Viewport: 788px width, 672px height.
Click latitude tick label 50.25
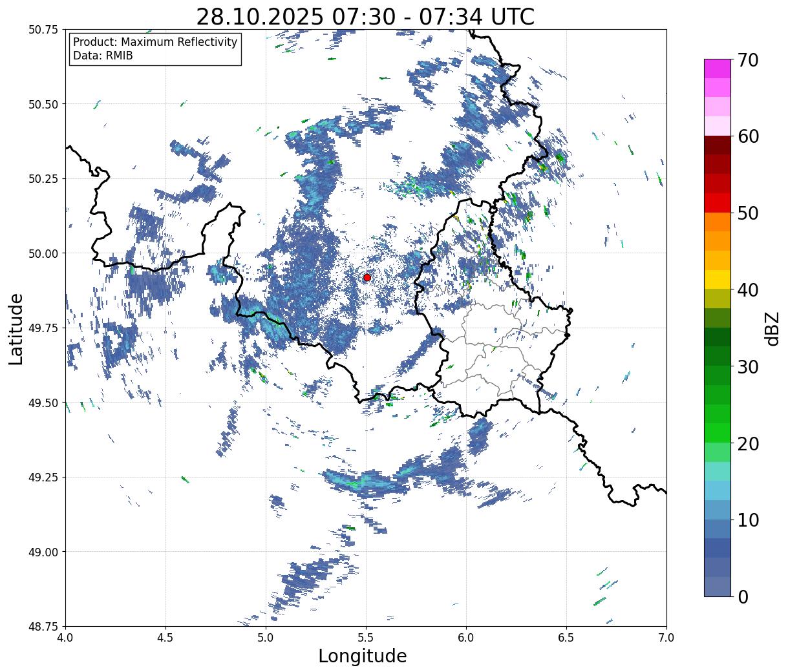tap(43, 179)
